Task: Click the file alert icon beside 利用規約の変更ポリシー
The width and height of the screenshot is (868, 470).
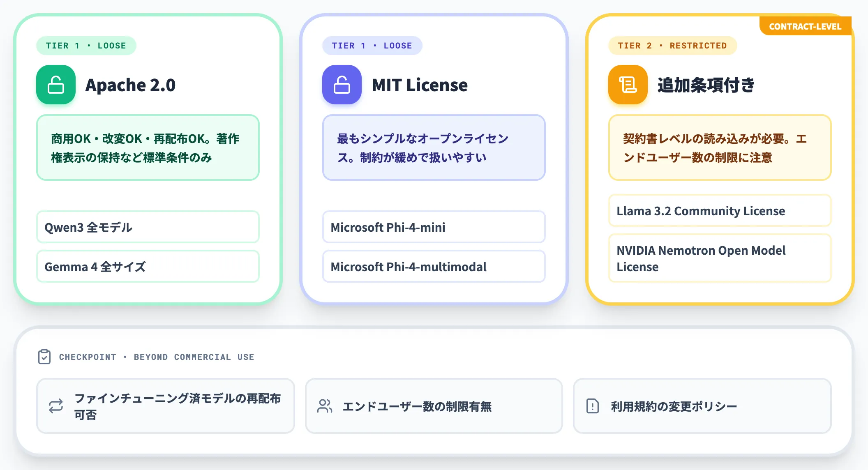Action: 593,406
